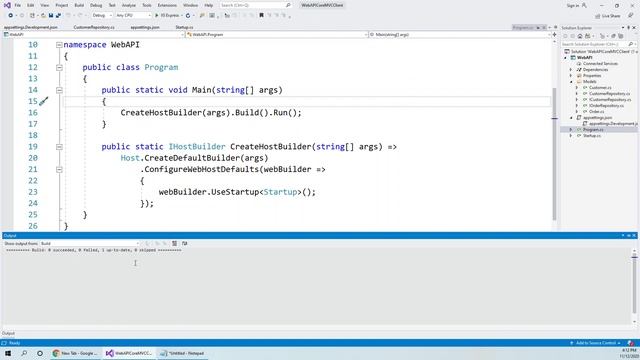
Task: Open the Build menu
Action: (79, 5)
